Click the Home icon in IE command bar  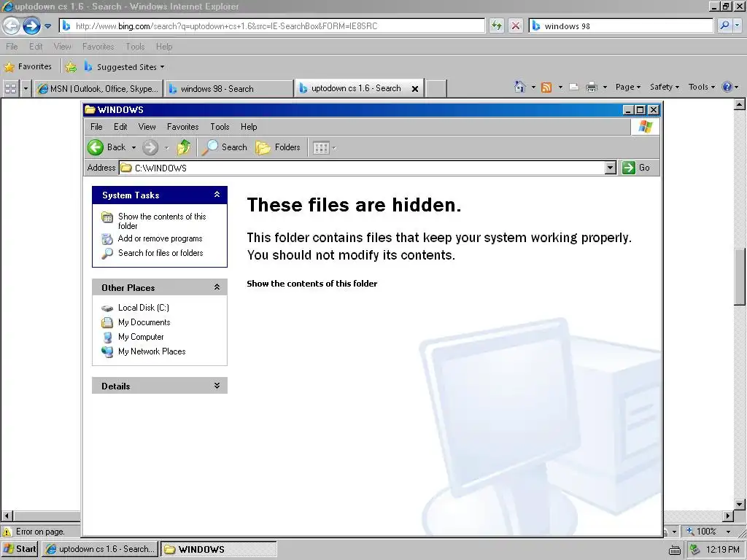(x=519, y=87)
